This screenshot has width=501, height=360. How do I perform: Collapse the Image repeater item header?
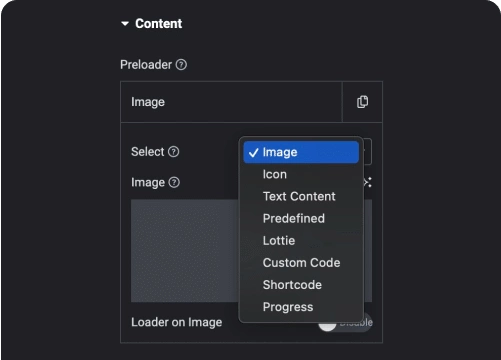(x=231, y=102)
